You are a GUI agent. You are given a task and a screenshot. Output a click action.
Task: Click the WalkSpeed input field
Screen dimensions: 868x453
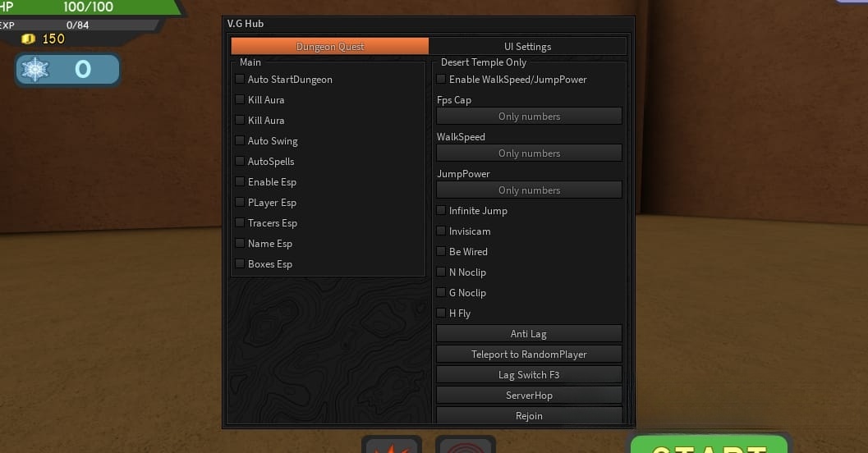[529, 153]
